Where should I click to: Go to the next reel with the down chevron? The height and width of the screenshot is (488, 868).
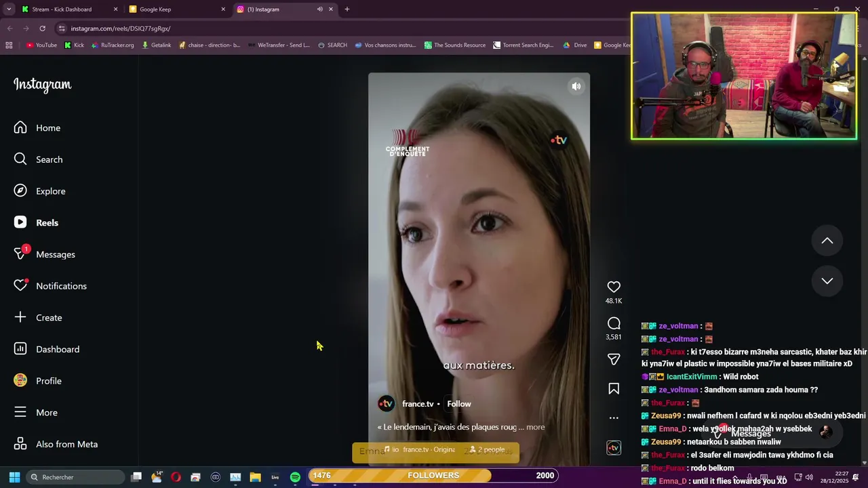827,281
